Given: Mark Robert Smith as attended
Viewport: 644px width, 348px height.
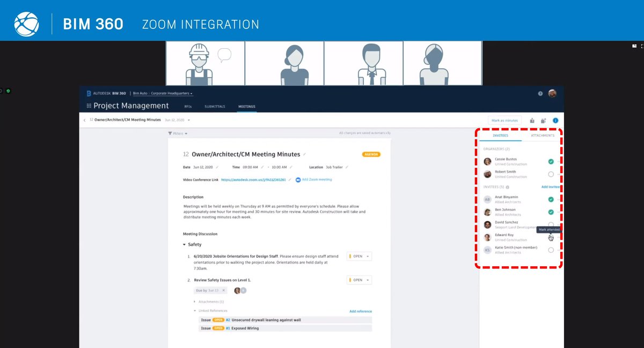Looking at the screenshot, I should [x=551, y=174].
